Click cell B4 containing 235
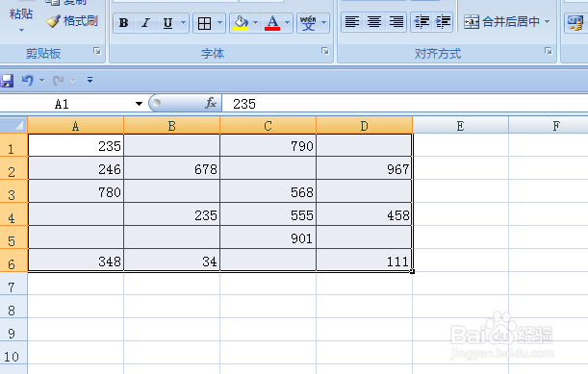The height and width of the screenshot is (374, 588). (171, 214)
